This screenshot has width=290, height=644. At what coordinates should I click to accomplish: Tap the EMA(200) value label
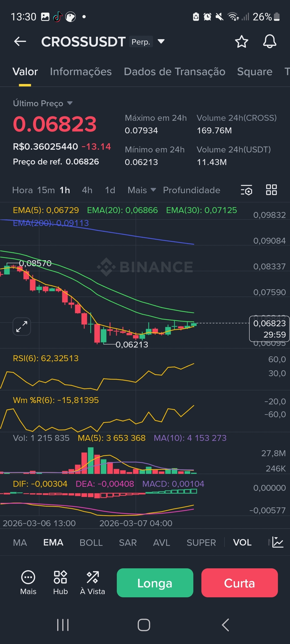[x=51, y=223]
